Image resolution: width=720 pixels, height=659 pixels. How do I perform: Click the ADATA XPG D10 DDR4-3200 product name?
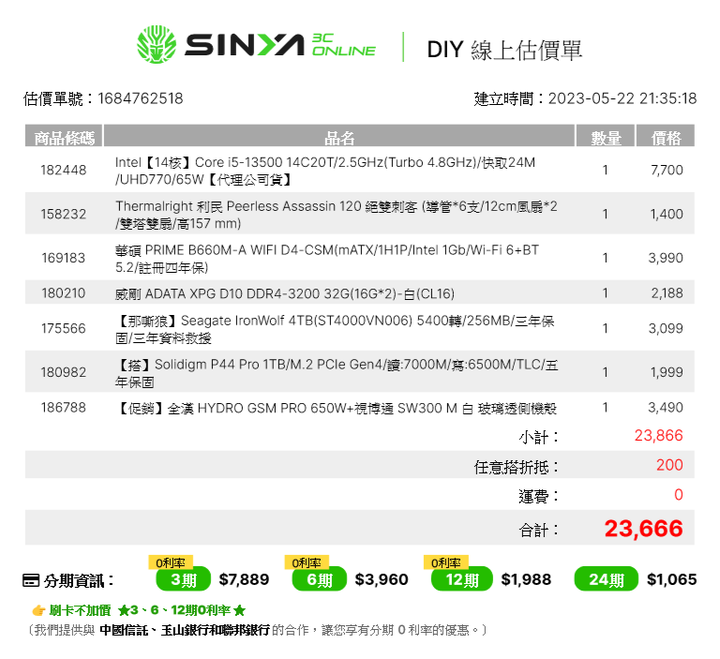click(285, 293)
